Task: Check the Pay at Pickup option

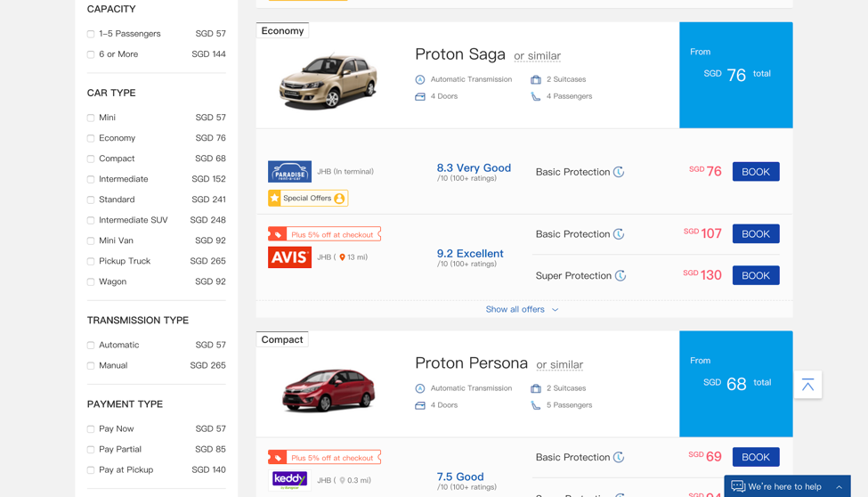Action: (x=91, y=470)
